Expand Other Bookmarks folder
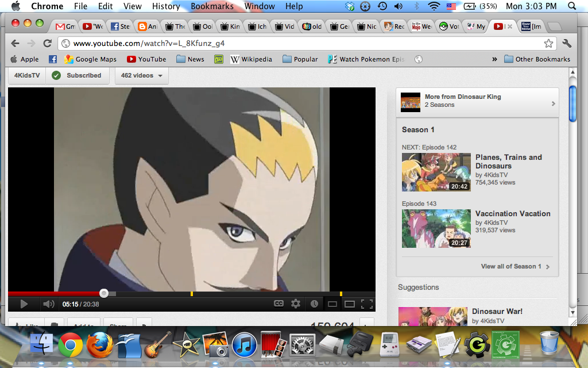Image resolution: width=588 pixels, height=368 pixels. pos(537,59)
